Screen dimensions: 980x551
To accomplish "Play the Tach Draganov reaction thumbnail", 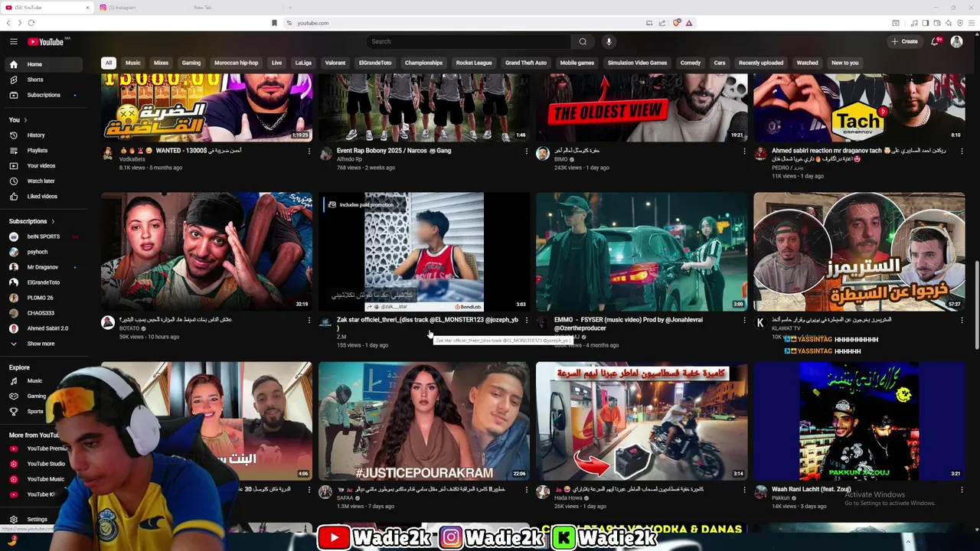I will (859, 107).
